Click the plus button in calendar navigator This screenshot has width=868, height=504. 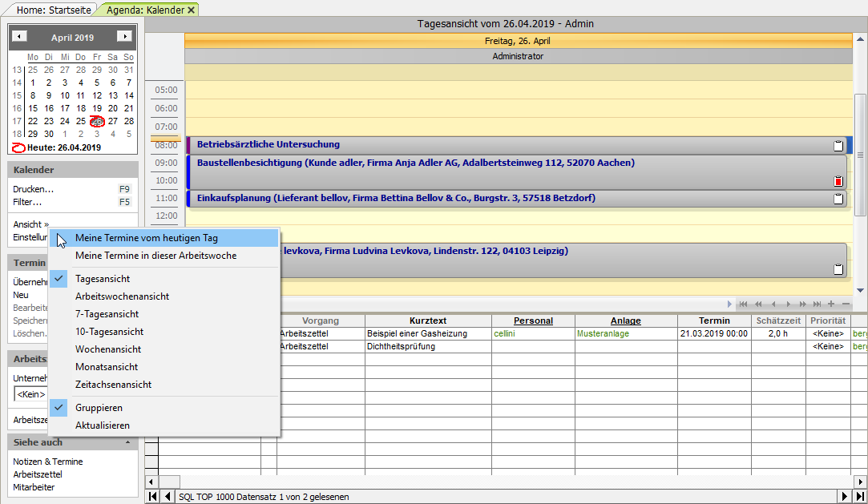pos(830,304)
